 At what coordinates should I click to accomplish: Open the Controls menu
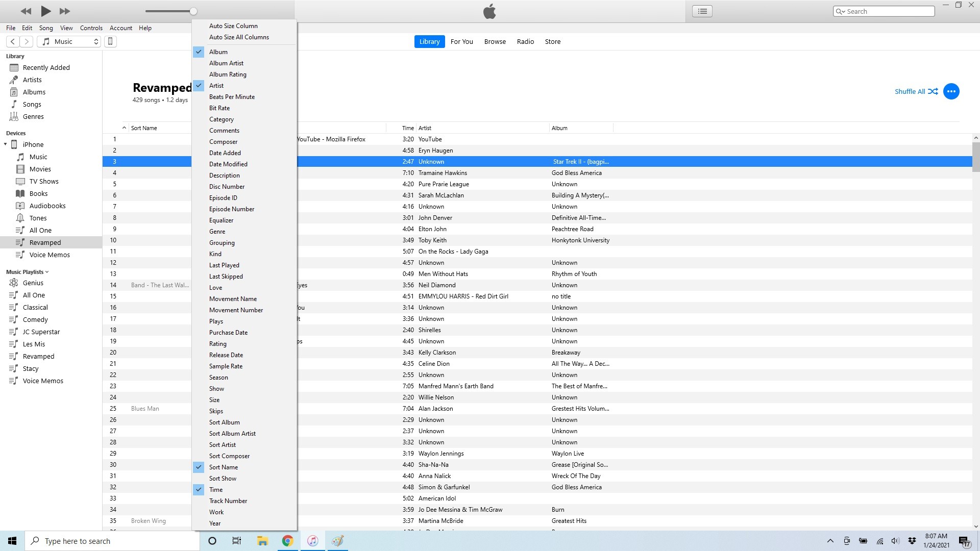point(91,28)
